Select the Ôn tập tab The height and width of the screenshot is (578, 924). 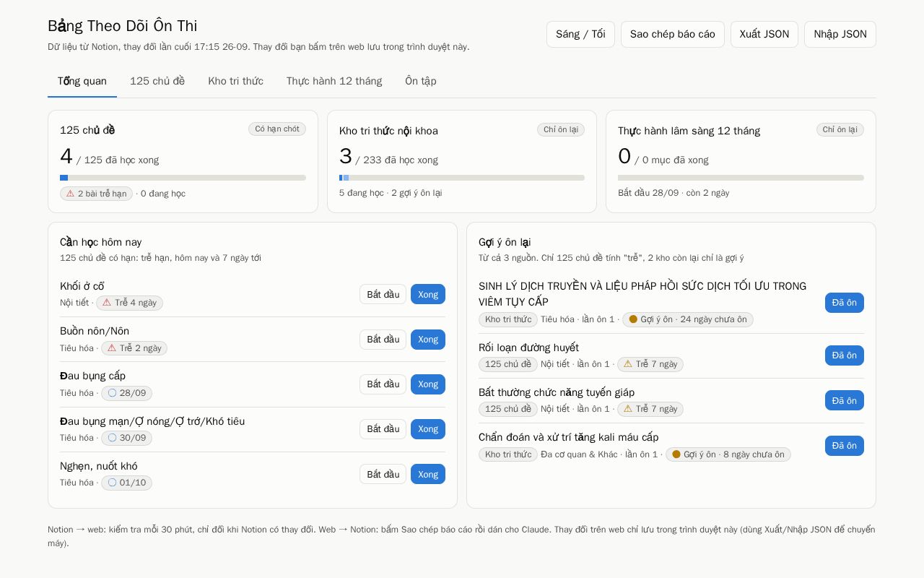pos(421,81)
